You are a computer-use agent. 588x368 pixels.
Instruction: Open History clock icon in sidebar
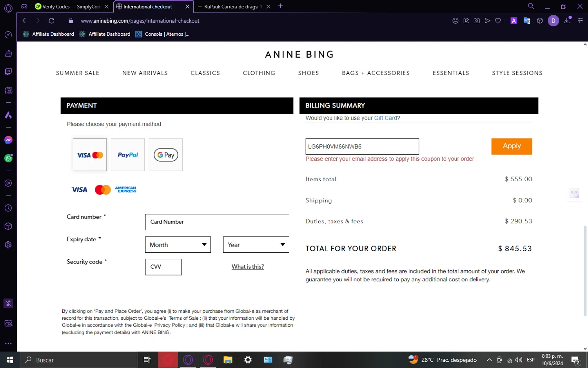tap(8, 208)
